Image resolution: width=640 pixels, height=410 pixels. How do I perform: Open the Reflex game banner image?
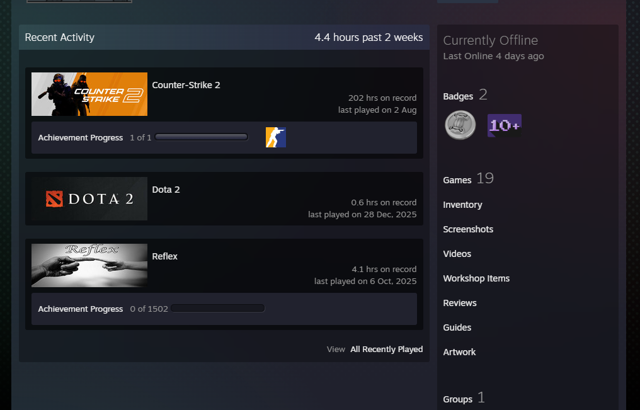point(89,265)
